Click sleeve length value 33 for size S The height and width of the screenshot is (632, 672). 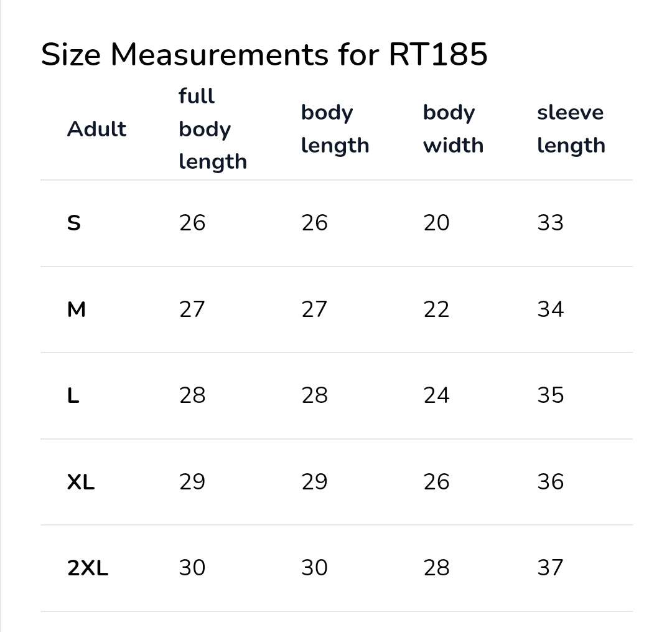550,223
